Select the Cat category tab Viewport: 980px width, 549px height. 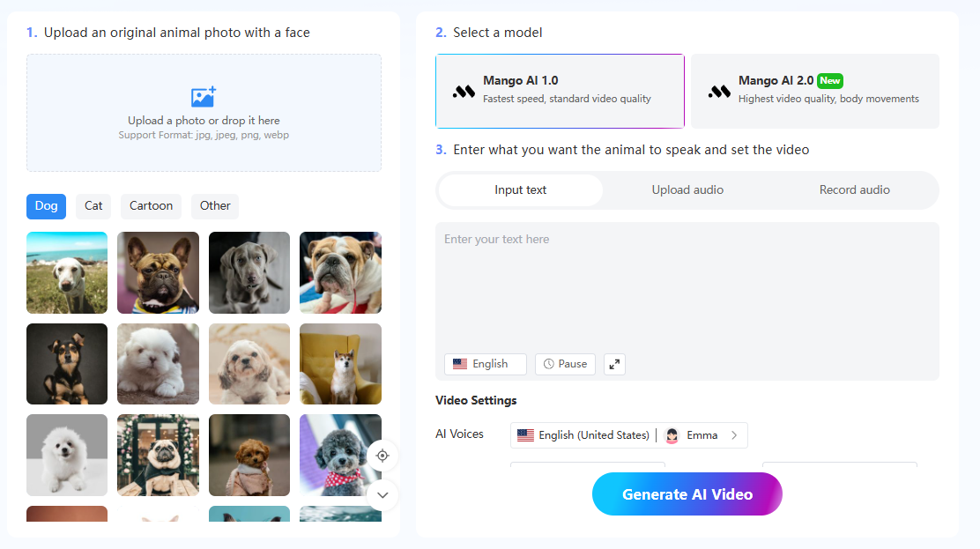coord(93,206)
